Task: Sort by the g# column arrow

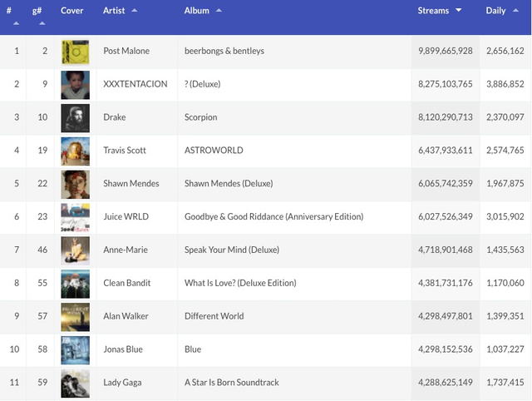Action: [x=42, y=23]
